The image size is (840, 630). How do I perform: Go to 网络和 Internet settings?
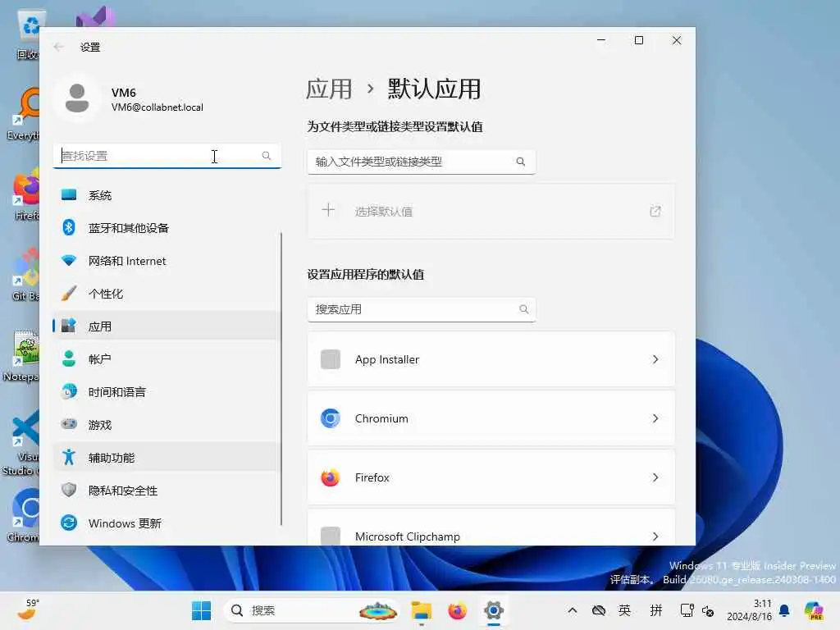166,261
